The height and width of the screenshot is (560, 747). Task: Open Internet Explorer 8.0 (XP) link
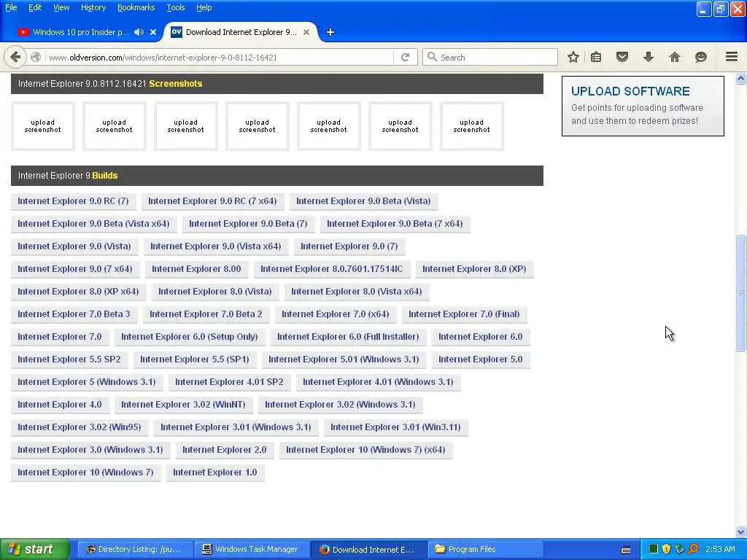click(474, 269)
